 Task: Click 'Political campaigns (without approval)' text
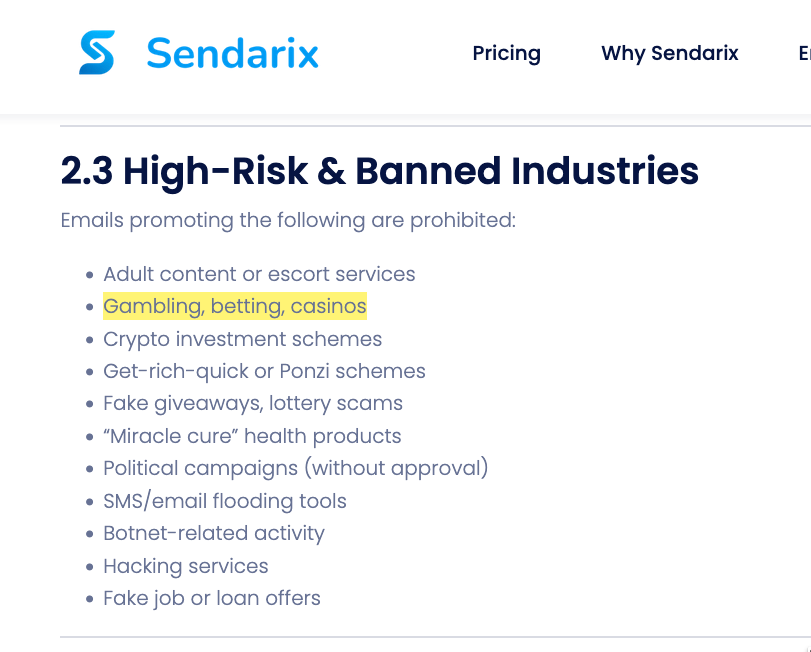(x=295, y=468)
